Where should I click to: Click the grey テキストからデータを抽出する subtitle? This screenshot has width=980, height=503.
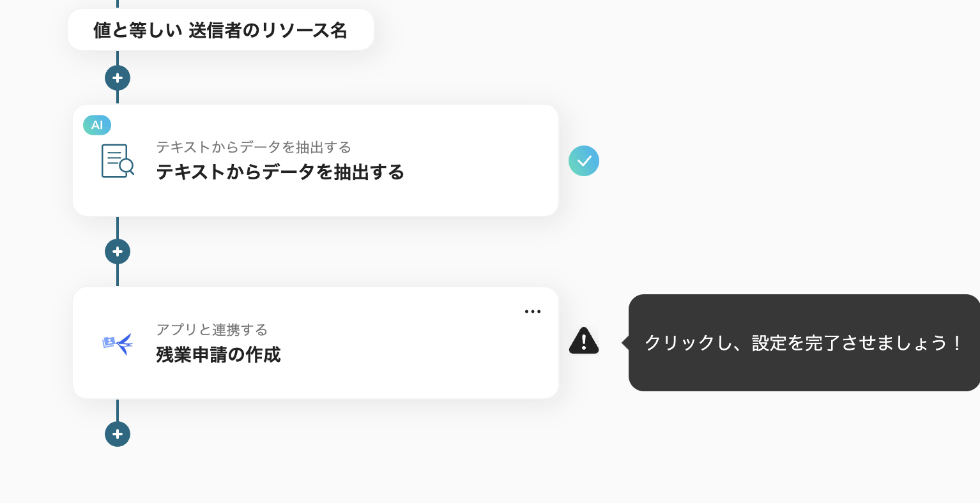tap(253, 147)
